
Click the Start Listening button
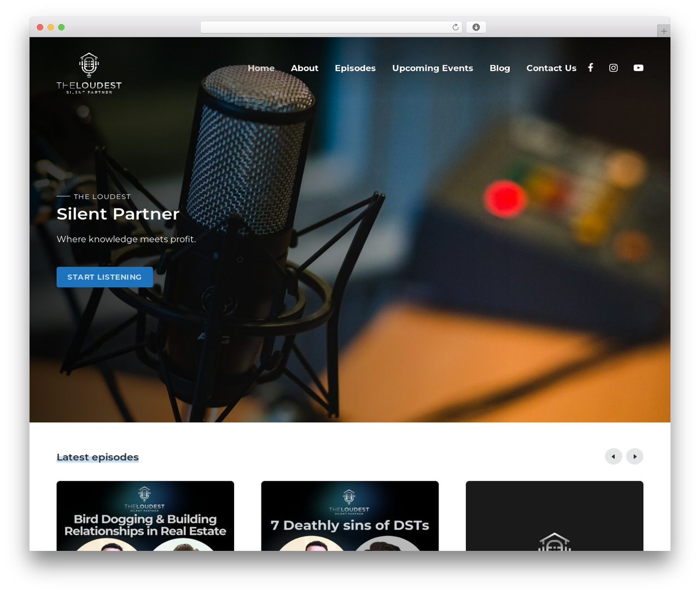(x=104, y=277)
